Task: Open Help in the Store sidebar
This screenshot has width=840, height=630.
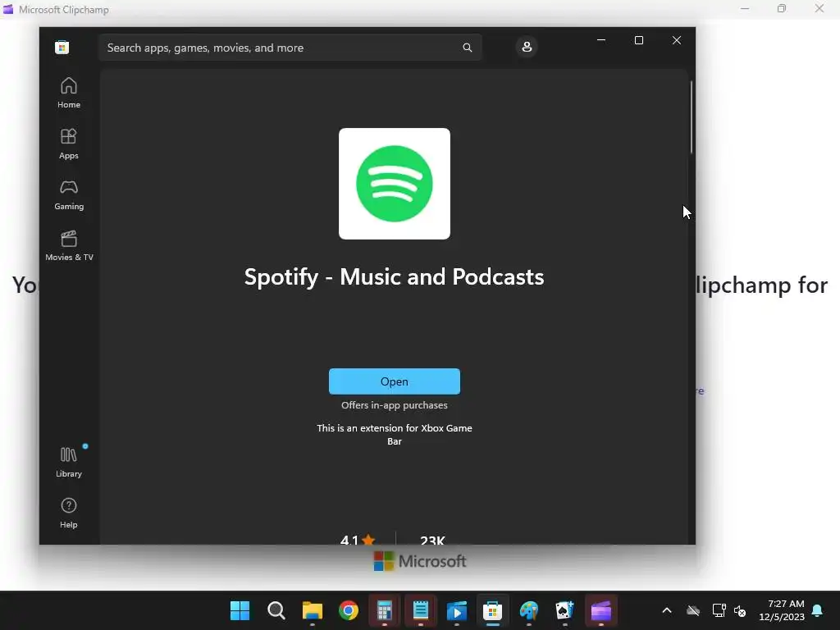Action: pyautogui.click(x=69, y=513)
